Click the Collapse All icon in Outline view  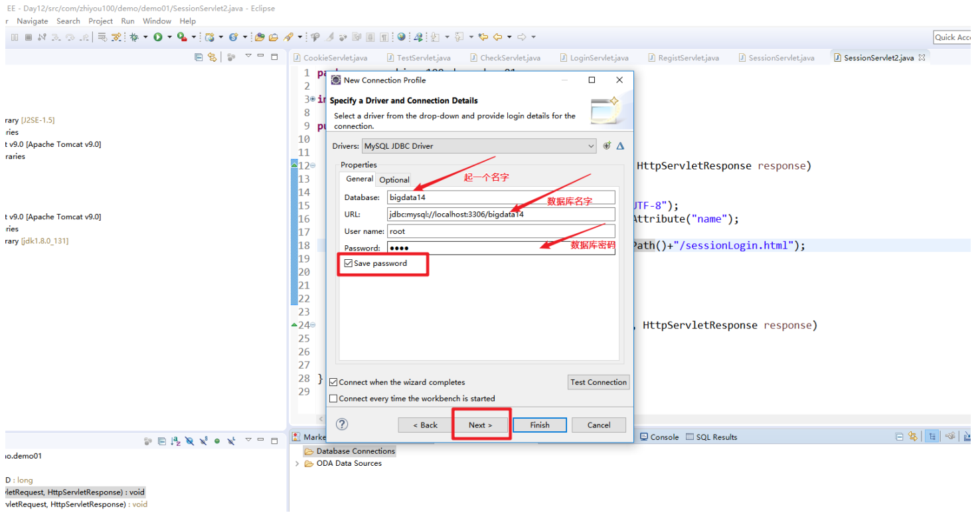click(x=162, y=441)
